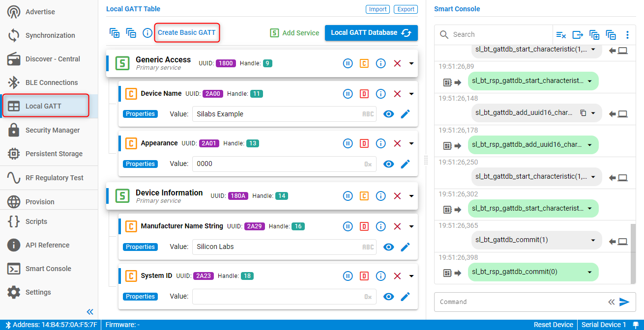Toggle hex format on the Appearance value field
Screen dimensions: 644x330
point(368,164)
